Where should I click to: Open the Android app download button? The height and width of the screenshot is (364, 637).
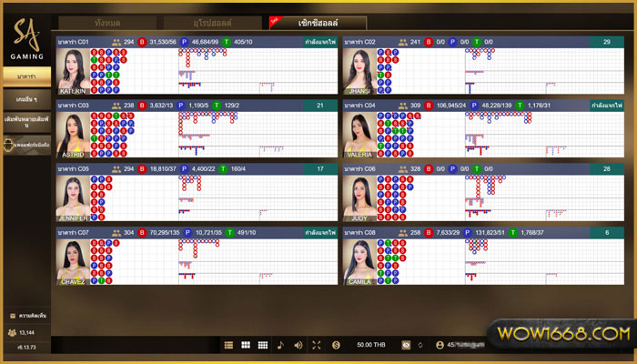point(25,145)
